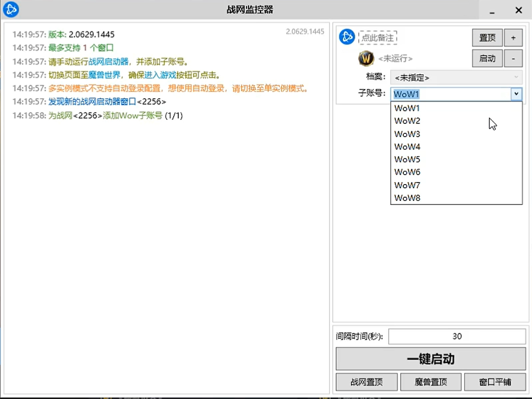
Task: Choose WoW8 from the sub-account list
Action: [x=456, y=198]
